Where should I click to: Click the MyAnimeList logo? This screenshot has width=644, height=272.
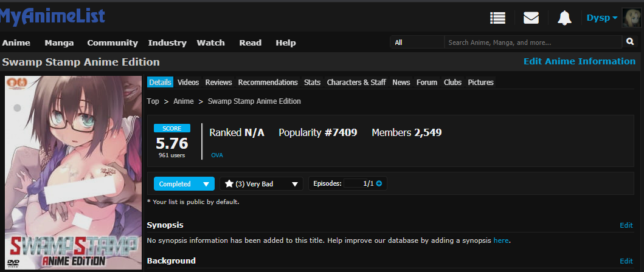tap(52, 16)
